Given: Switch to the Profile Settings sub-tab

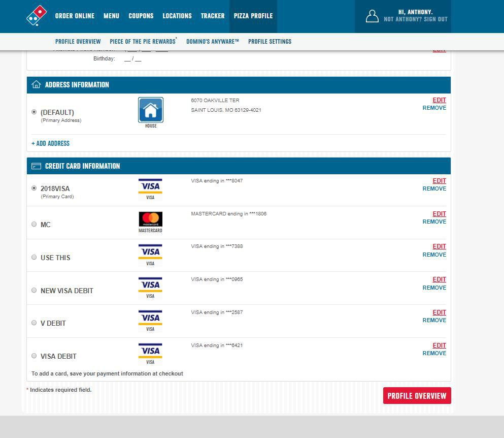Looking at the screenshot, I should click(x=270, y=42).
